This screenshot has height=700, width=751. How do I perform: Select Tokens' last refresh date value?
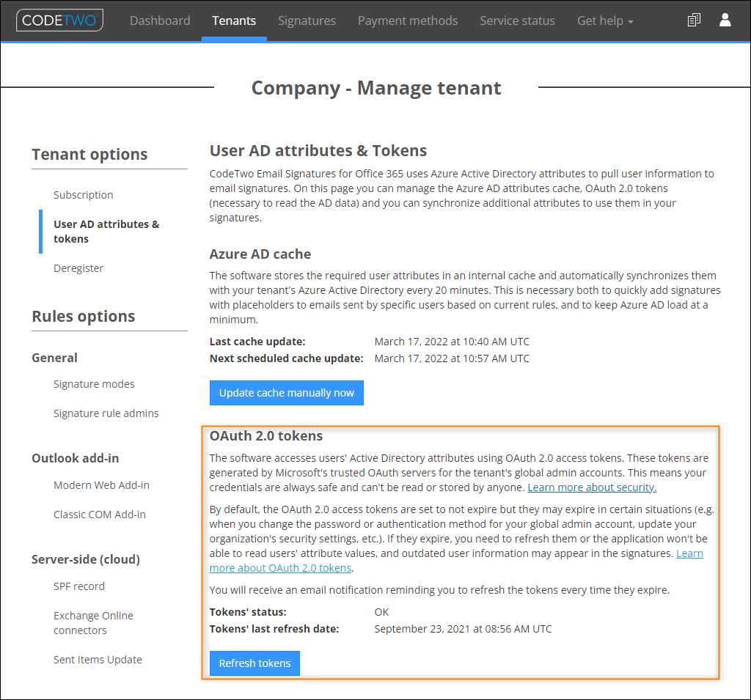[463, 629]
